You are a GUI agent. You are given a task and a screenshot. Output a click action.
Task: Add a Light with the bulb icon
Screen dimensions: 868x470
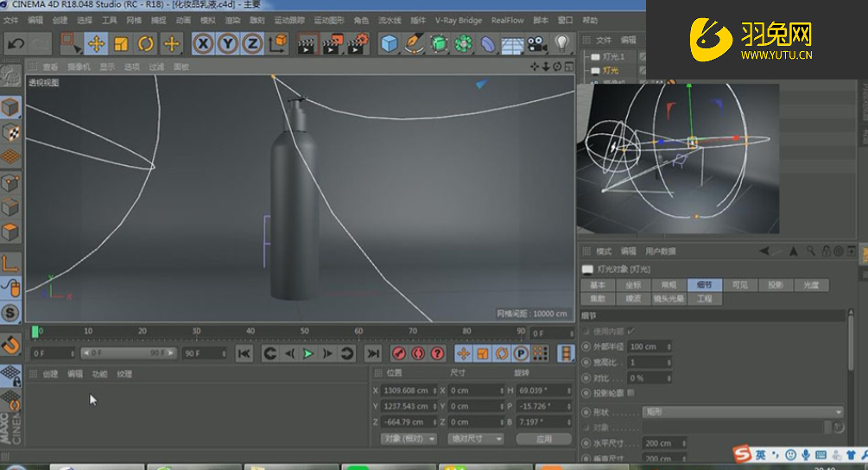tap(562, 43)
